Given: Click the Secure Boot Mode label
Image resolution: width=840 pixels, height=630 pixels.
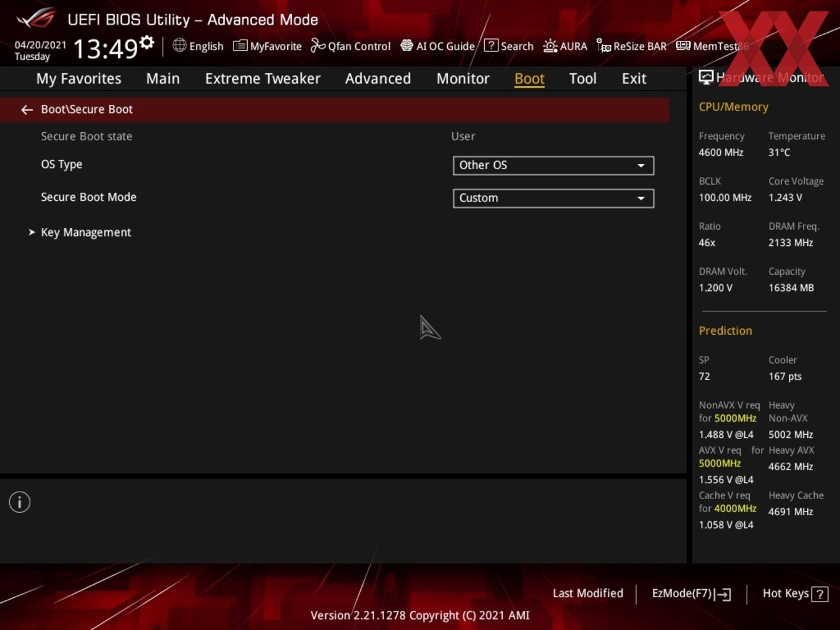Looking at the screenshot, I should point(88,197).
